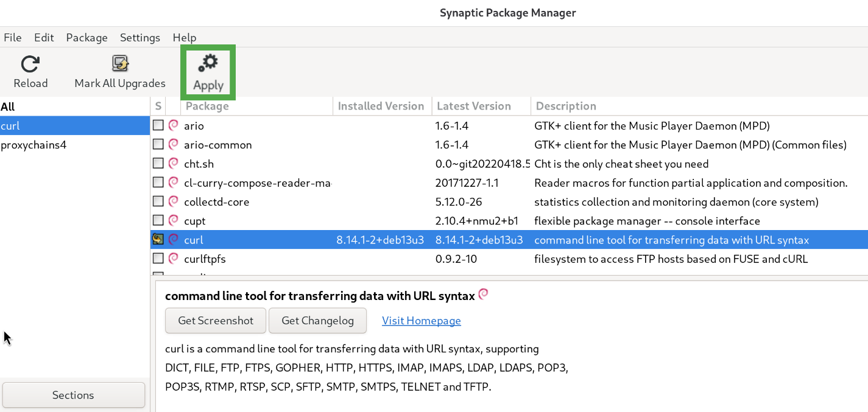Click the installed status box for curl

click(158, 239)
